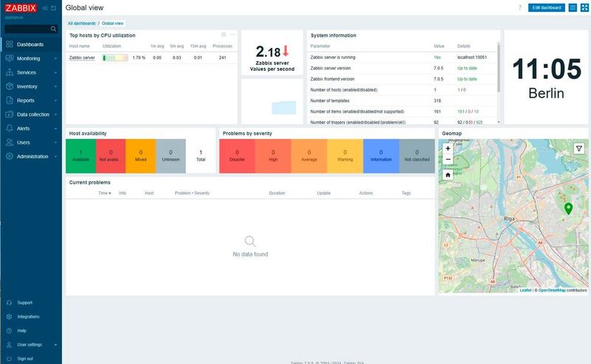Expand the Alerts menu
This screenshot has height=364, width=591.
(31, 128)
